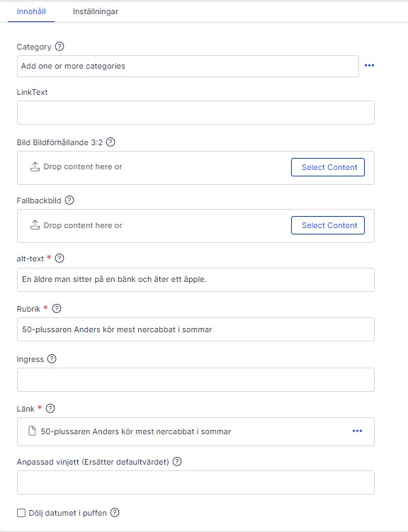Screen dimensions: 408x532
Task: Click the empty Ingress text field
Action: (195, 380)
